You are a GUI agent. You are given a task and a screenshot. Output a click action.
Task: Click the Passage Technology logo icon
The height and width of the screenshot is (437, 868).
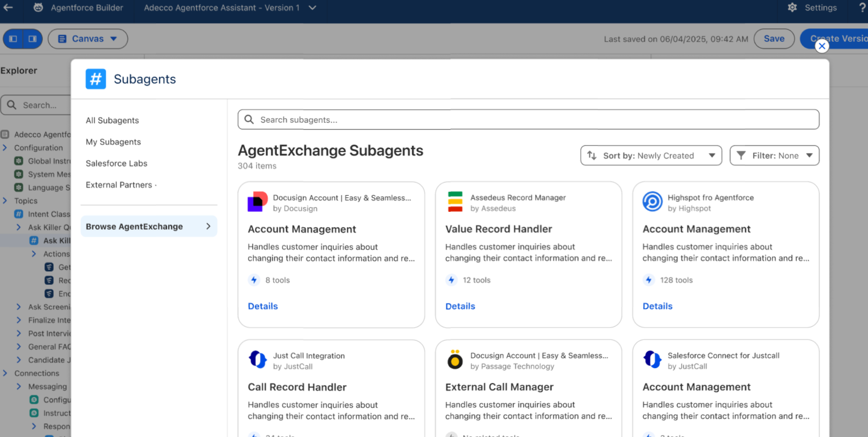point(455,359)
